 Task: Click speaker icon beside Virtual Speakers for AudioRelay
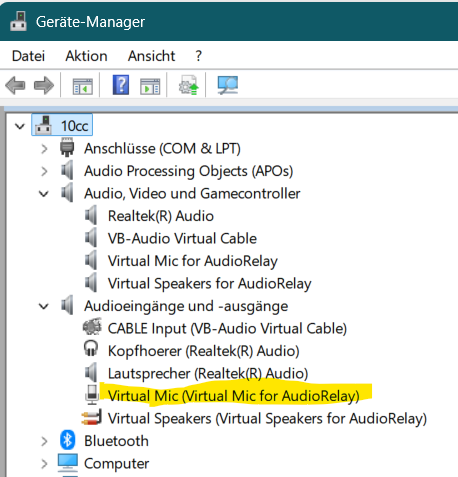91,283
